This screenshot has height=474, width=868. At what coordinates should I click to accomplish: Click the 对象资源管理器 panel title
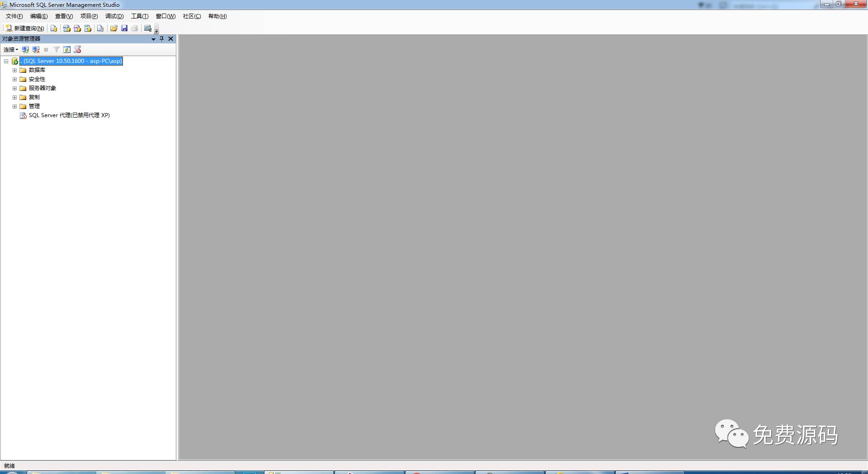(x=21, y=39)
